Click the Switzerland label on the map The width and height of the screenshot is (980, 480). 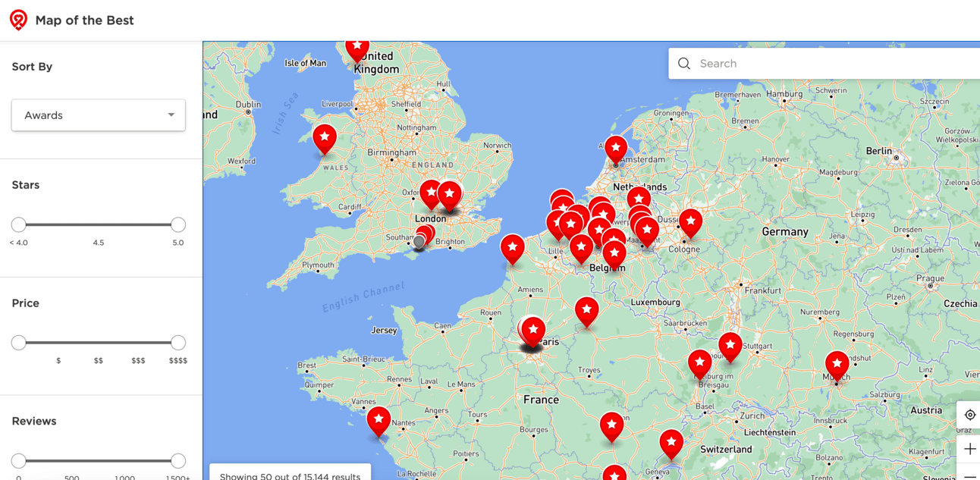pos(725,449)
